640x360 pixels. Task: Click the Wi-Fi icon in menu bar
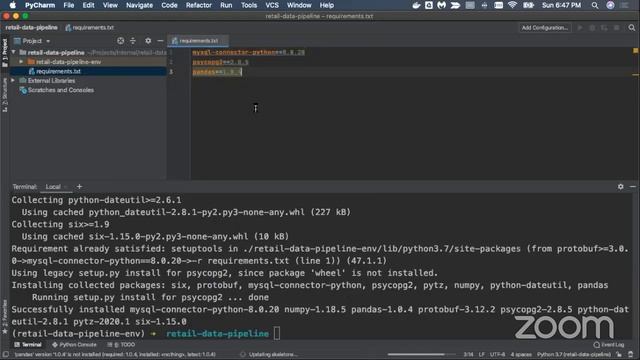point(512,5)
